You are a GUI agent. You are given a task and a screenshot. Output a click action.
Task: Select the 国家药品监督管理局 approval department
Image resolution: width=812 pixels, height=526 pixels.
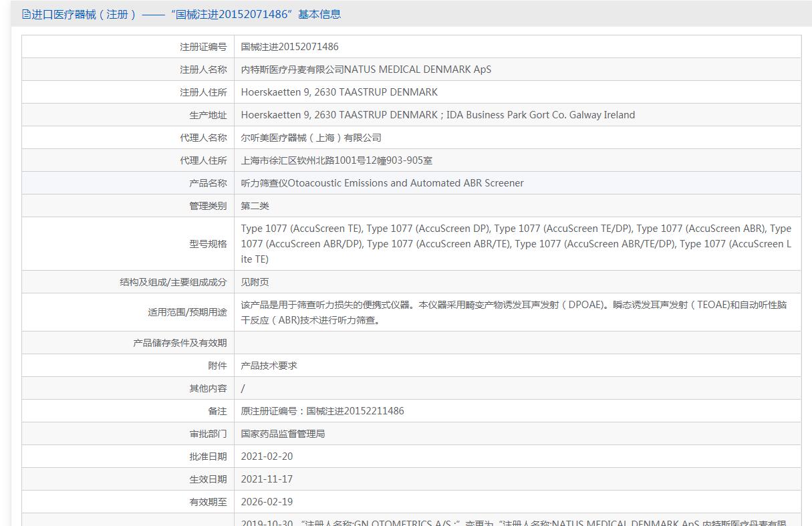pyautogui.click(x=283, y=434)
